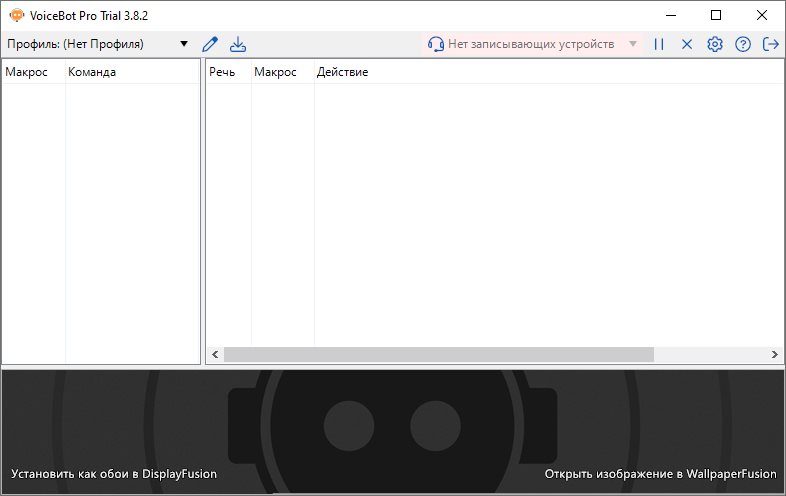Close the VoiceBot Pro window
The image size is (786, 496).
(761, 16)
